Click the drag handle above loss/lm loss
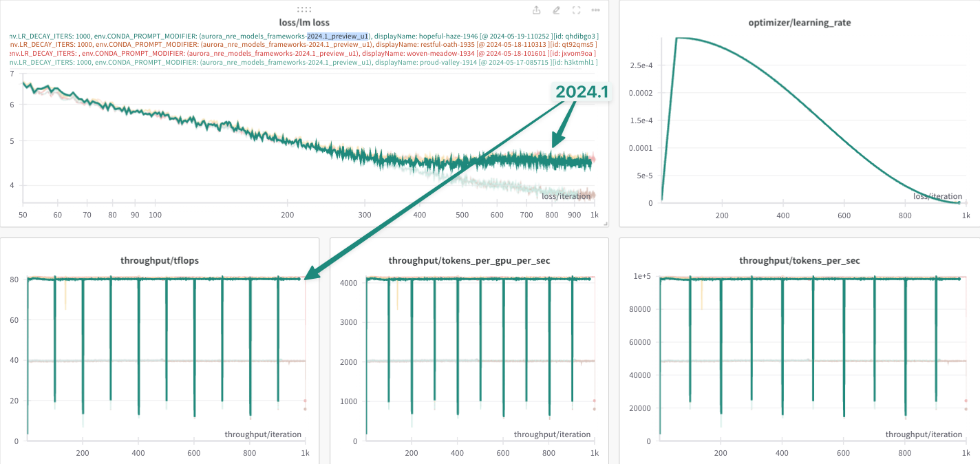The image size is (980, 464). (303, 10)
